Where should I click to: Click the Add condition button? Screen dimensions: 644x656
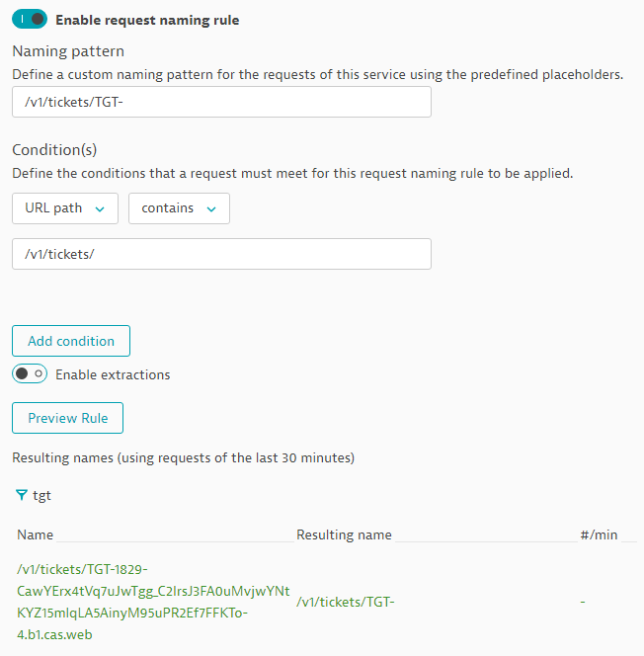(71, 341)
